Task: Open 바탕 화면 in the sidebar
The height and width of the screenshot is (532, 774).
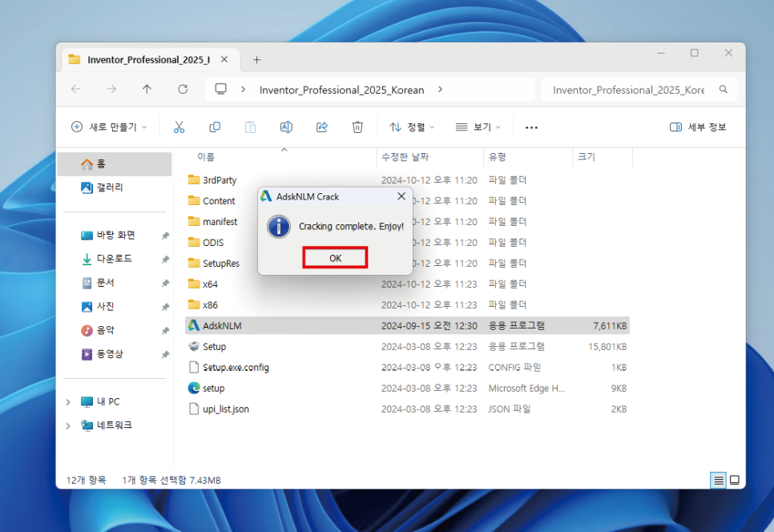Action: coord(115,236)
